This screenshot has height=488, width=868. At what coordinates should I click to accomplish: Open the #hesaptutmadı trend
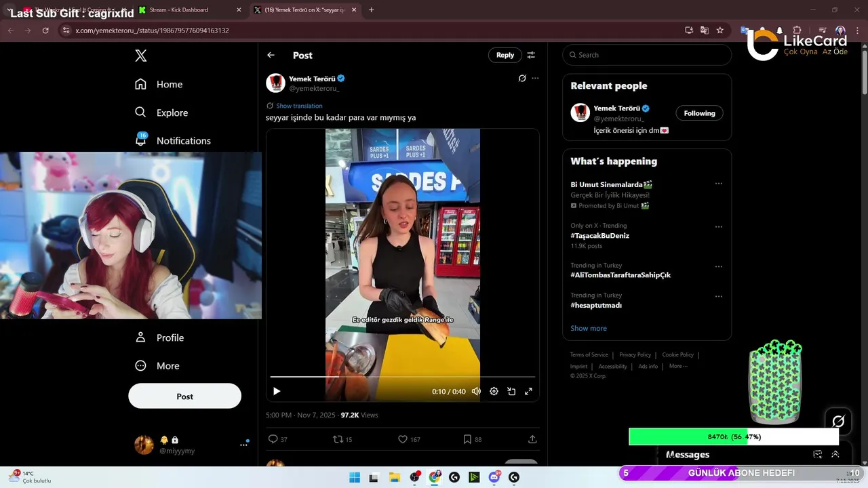tap(596, 305)
